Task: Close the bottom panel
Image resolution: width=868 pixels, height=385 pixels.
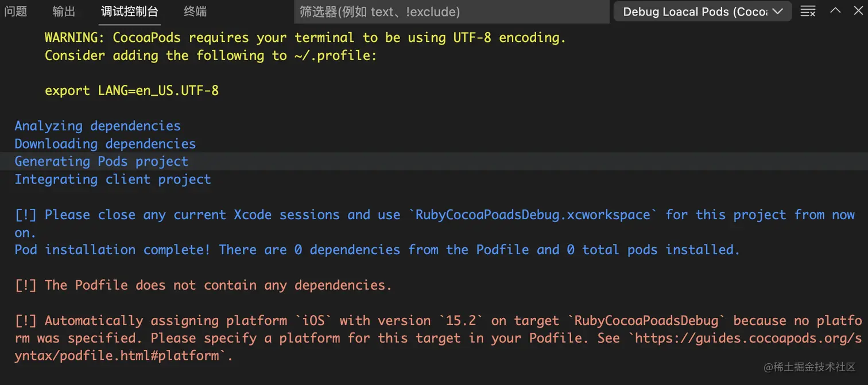Action: click(x=859, y=11)
